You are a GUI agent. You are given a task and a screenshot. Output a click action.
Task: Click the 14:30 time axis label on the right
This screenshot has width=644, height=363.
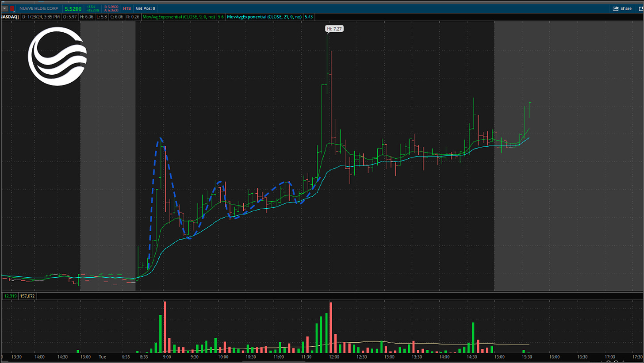click(x=472, y=357)
